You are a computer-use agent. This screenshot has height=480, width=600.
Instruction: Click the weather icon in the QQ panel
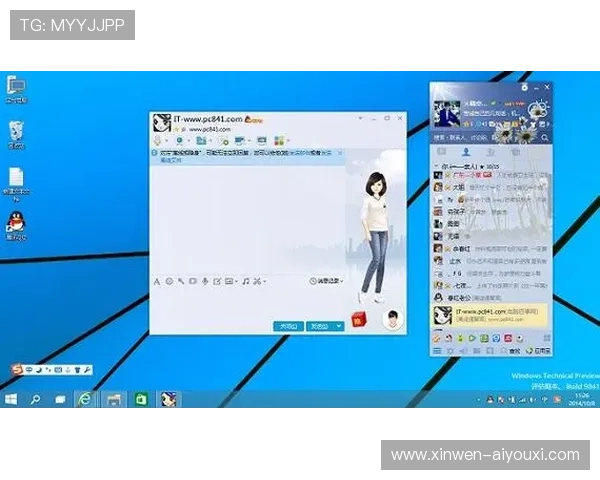pyautogui.click(x=539, y=109)
